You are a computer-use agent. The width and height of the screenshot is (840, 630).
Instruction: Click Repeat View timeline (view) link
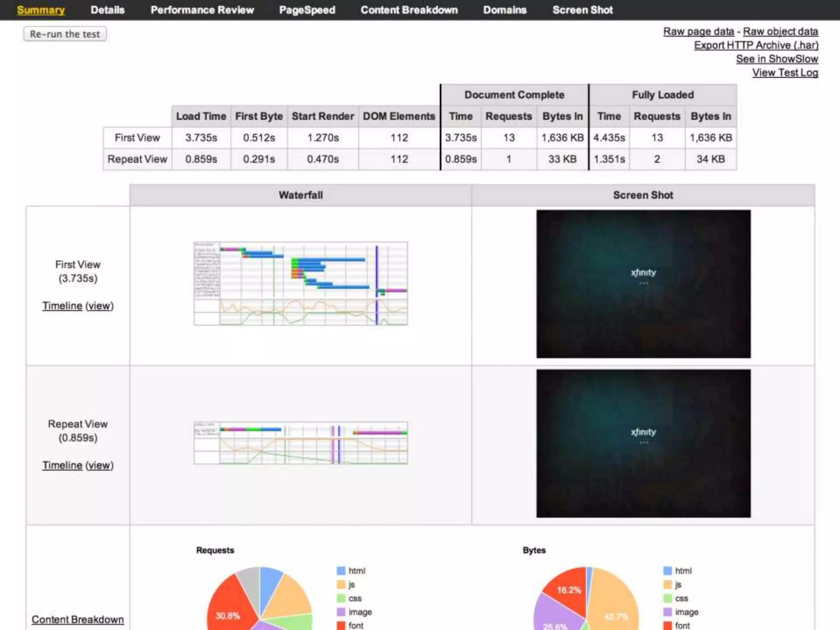99,466
